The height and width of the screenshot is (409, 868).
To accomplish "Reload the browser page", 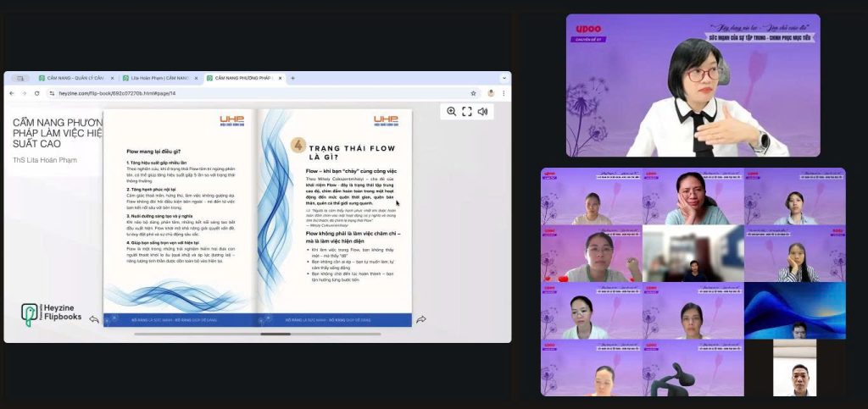I will click(x=36, y=93).
